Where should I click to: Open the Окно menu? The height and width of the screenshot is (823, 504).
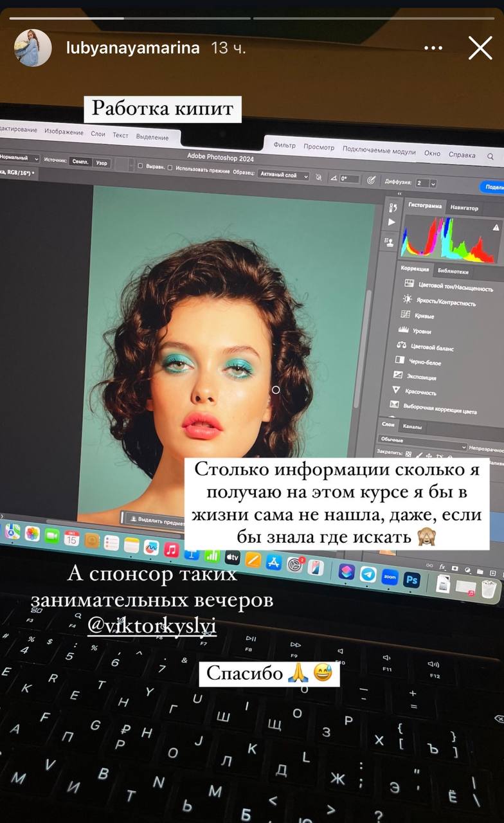(x=432, y=153)
